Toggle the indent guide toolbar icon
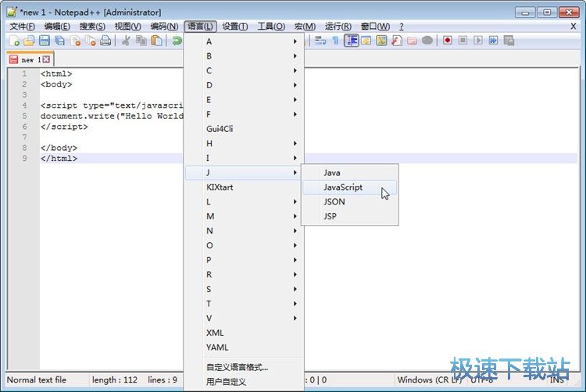Image resolution: width=586 pixels, height=392 pixels. 351,41
